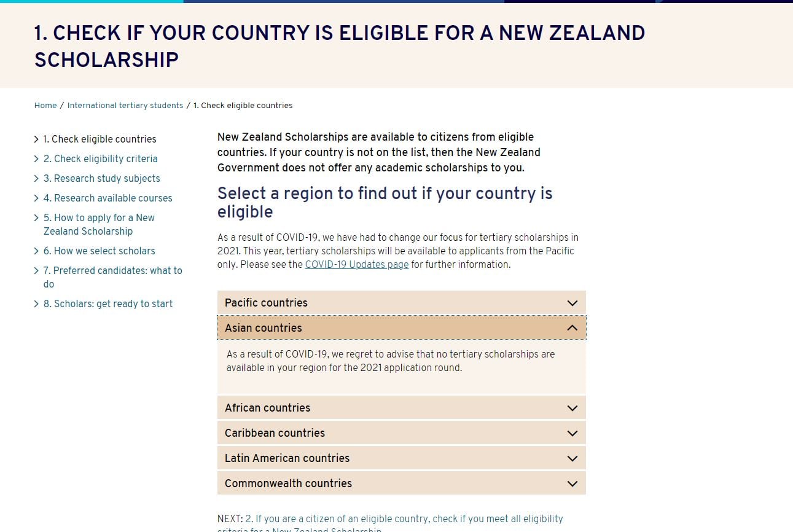This screenshot has height=532, width=793.
Task: Click chevron icon on Commonwealth countries row
Action: click(x=572, y=483)
